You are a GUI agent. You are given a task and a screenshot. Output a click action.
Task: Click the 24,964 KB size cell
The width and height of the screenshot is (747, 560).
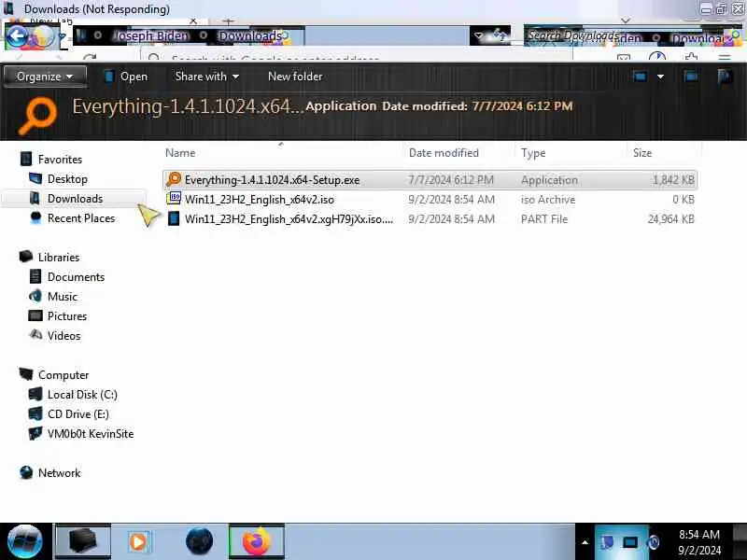point(670,219)
